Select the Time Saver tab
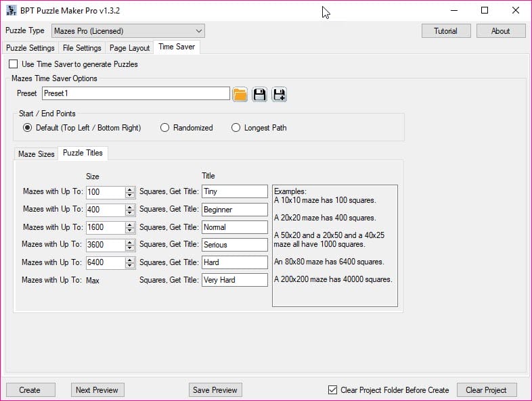532x401 pixels. pos(177,47)
